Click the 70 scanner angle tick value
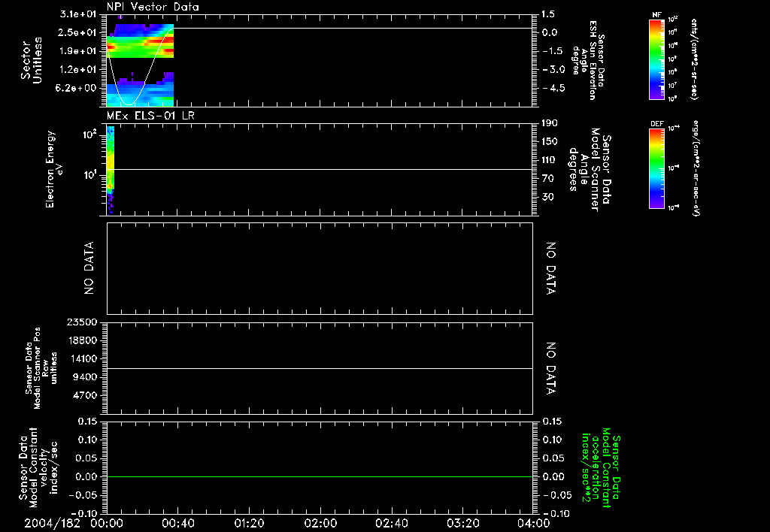 pyautogui.click(x=547, y=179)
